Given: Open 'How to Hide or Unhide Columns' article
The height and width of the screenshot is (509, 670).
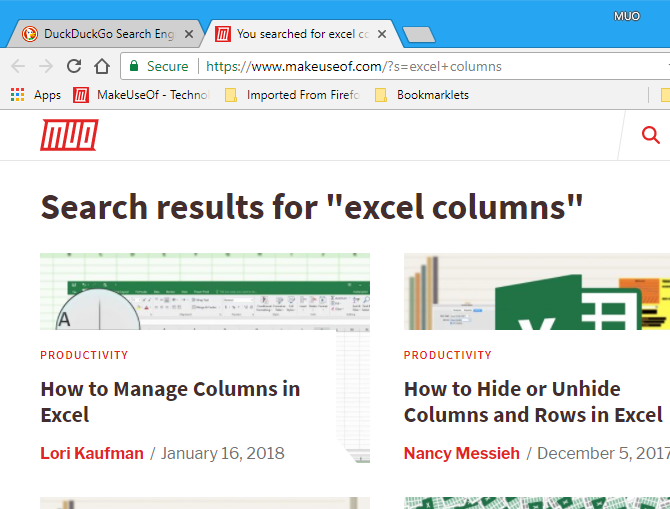Looking at the screenshot, I should (x=533, y=402).
